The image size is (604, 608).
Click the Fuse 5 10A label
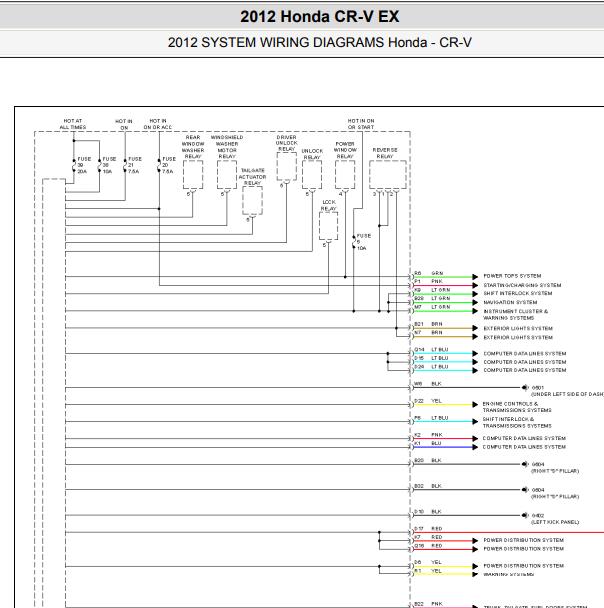(x=363, y=242)
